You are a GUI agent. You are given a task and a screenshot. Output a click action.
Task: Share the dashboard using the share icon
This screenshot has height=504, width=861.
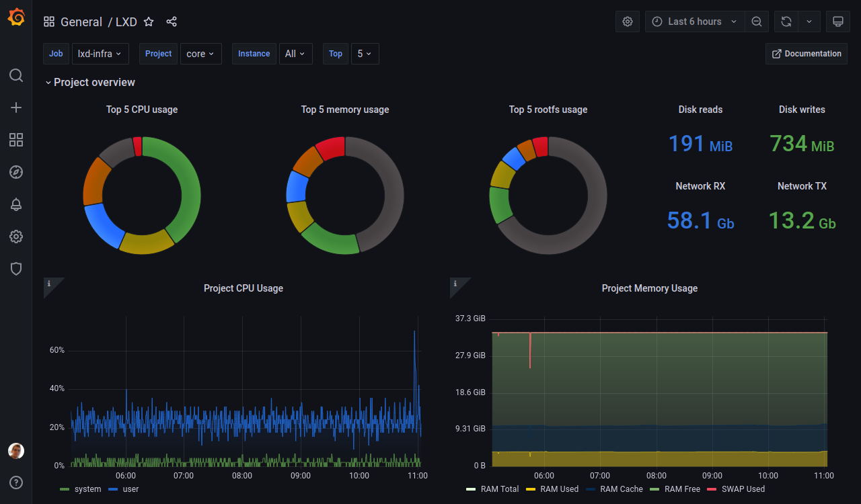click(172, 22)
